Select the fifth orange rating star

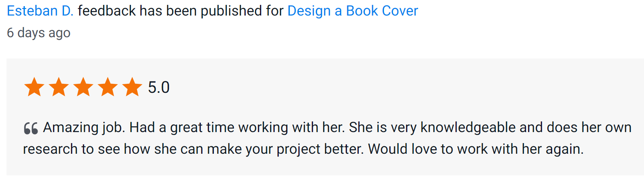(132, 87)
